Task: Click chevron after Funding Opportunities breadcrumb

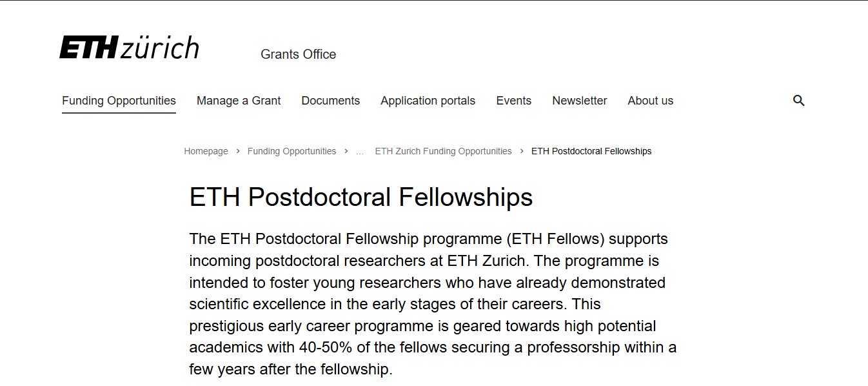Action: click(346, 151)
